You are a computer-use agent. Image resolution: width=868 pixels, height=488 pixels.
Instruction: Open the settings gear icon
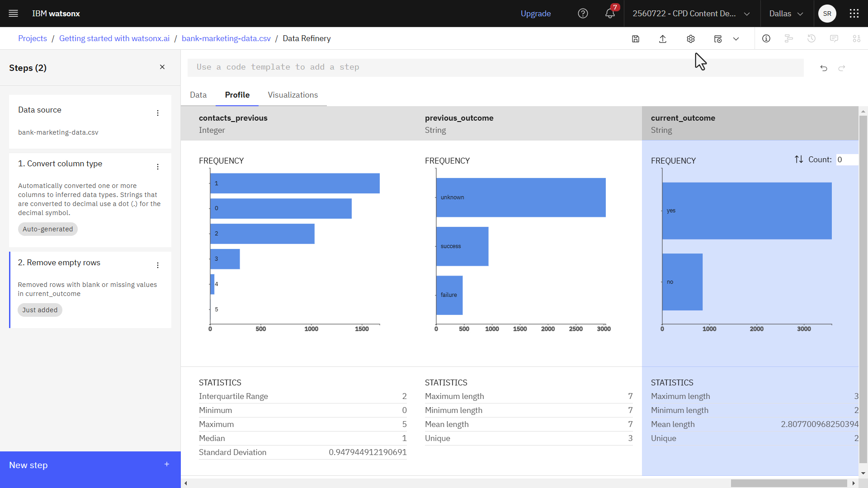click(x=690, y=39)
